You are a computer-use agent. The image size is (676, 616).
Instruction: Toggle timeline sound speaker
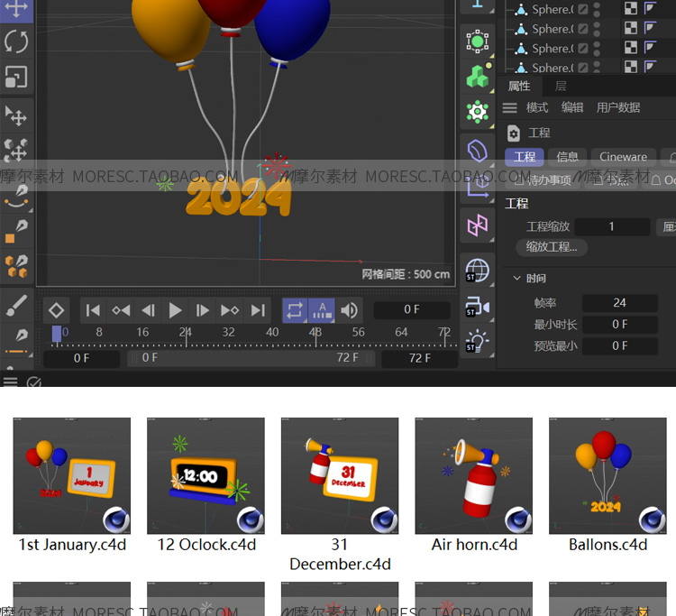point(349,310)
